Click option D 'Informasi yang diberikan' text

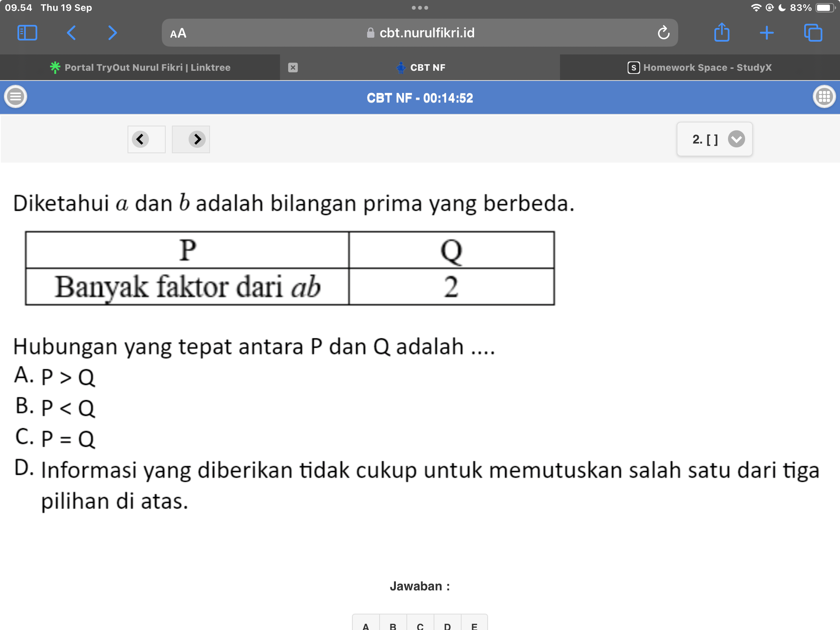(430, 485)
